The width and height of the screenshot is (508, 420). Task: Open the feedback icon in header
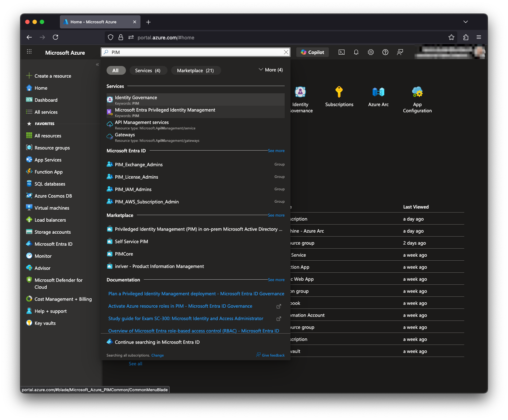tap(400, 52)
